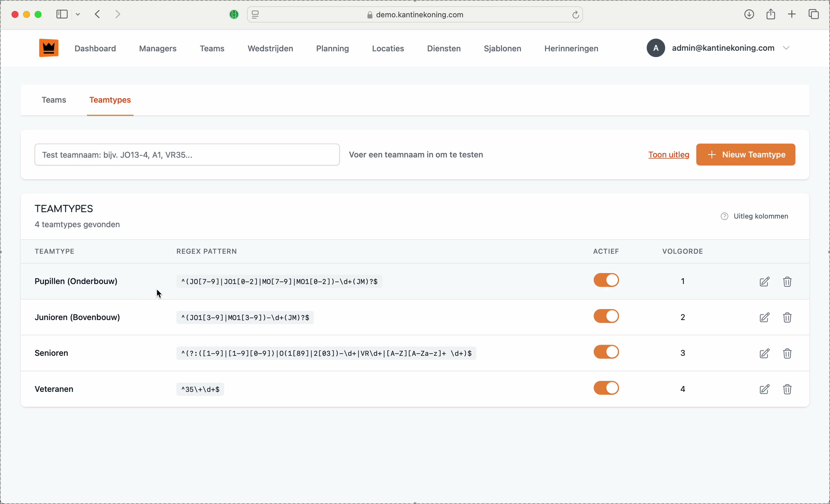Image resolution: width=830 pixels, height=504 pixels.
Task: Turn off the Veteranen active switch
Action: point(606,388)
